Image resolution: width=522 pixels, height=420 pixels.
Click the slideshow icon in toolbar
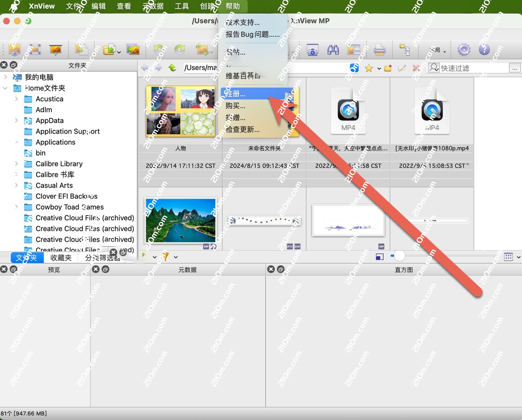click(x=55, y=50)
